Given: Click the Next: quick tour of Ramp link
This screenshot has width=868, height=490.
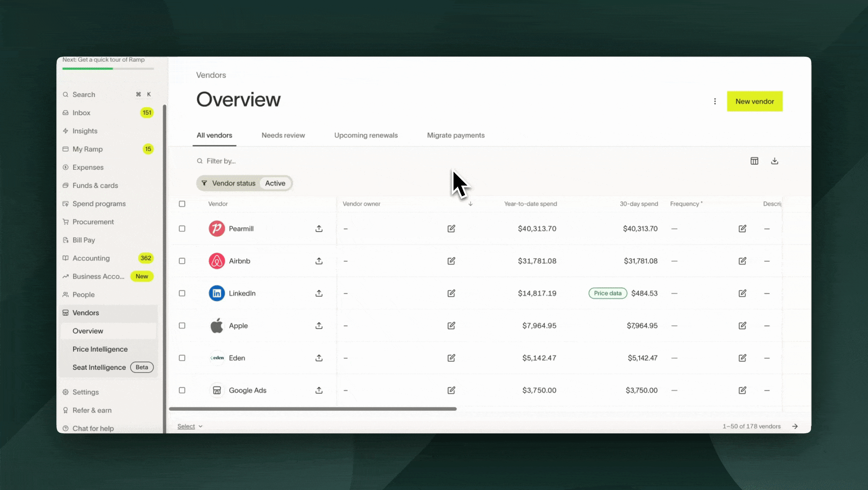Looking at the screenshot, I should [104, 60].
